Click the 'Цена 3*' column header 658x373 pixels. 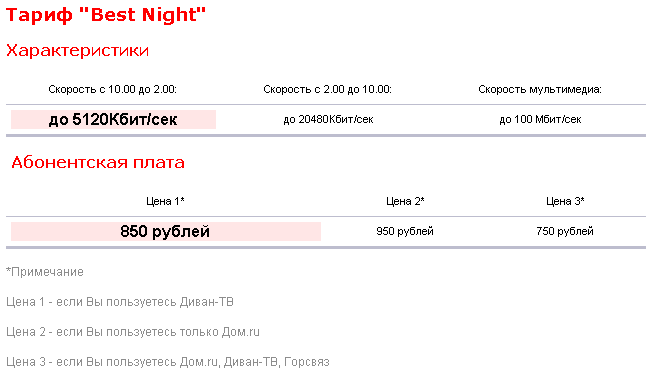(x=565, y=201)
